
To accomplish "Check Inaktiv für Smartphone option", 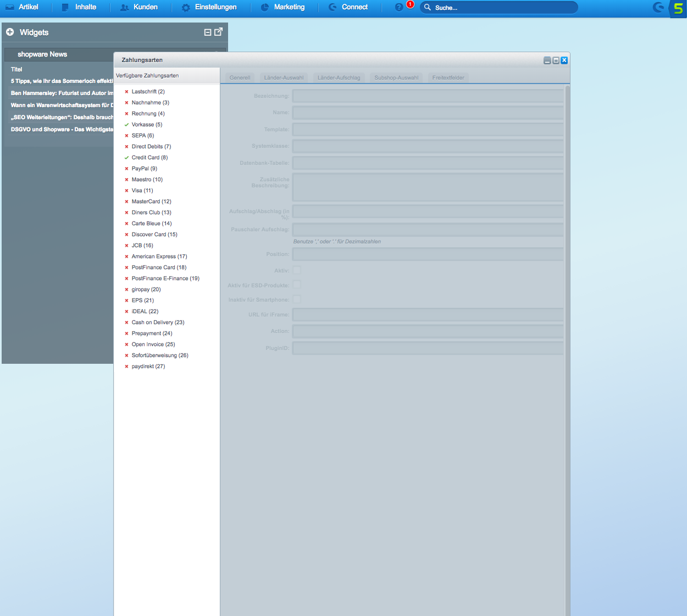I will coord(297,299).
